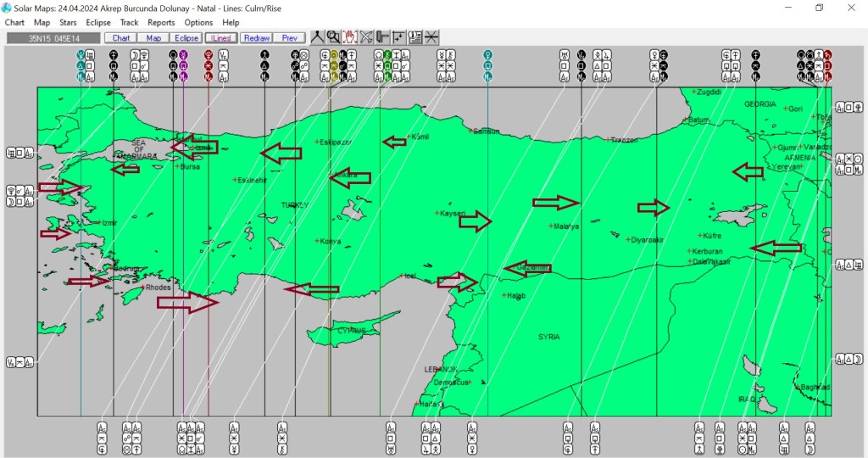
Task: Activate the magnifier zoom tool
Action: tap(333, 37)
